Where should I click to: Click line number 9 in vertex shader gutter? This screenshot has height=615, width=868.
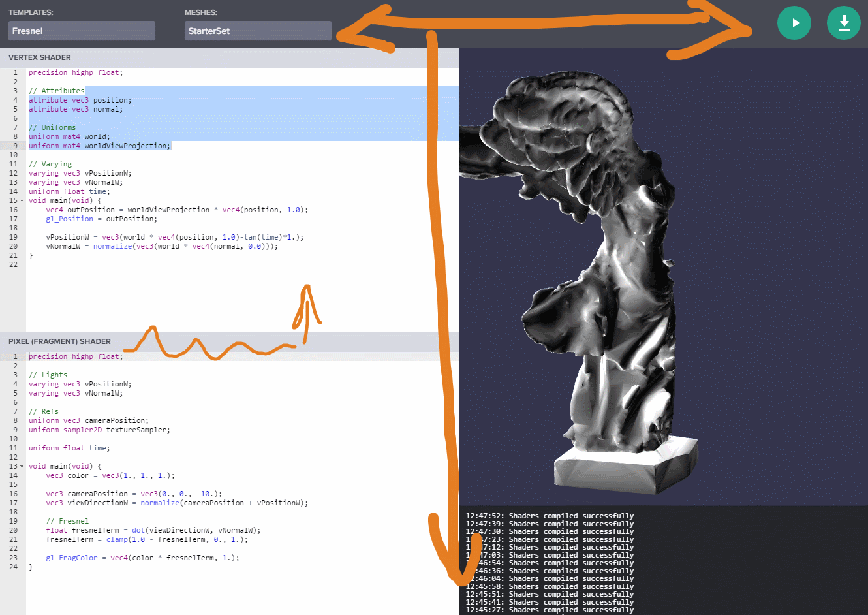pos(15,146)
